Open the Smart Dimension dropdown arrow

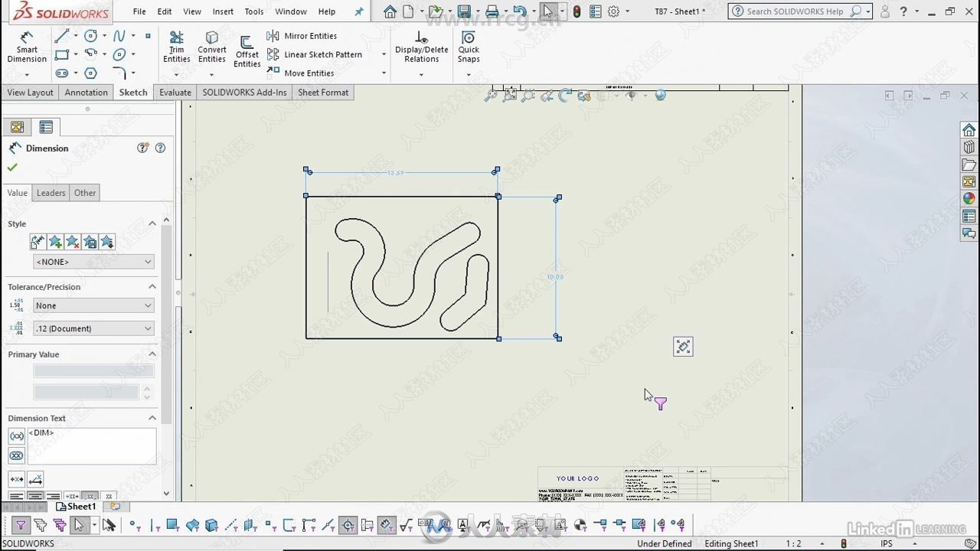coord(27,75)
